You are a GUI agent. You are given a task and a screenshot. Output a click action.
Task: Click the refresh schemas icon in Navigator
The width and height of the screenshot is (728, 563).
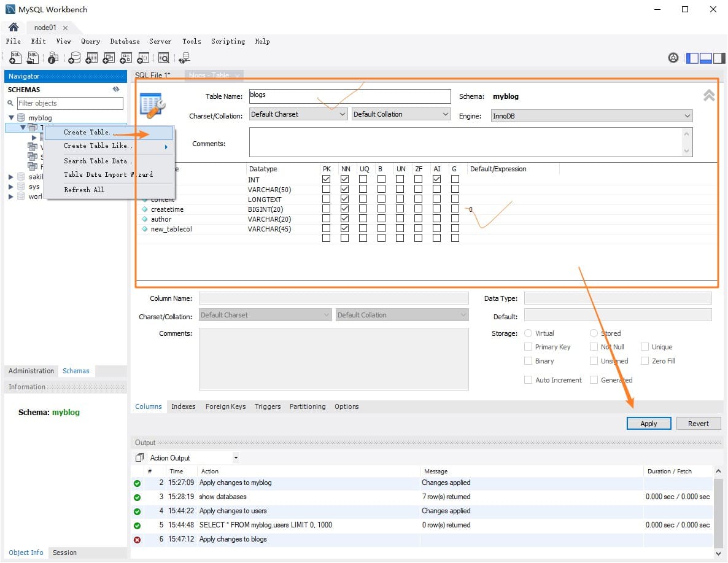[x=116, y=90]
